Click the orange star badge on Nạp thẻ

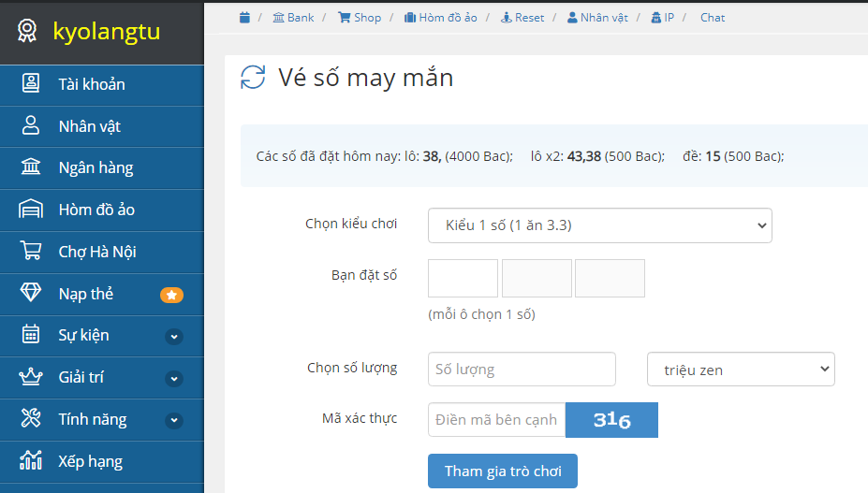171,295
